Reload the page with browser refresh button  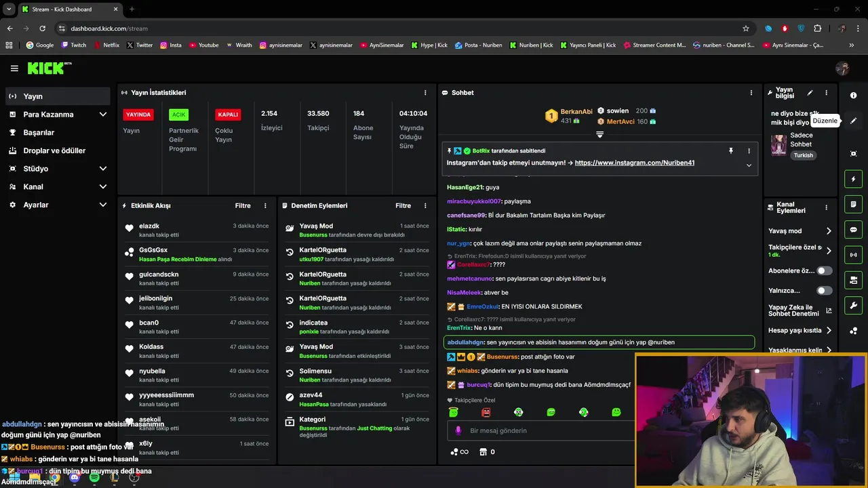coord(42,28)
